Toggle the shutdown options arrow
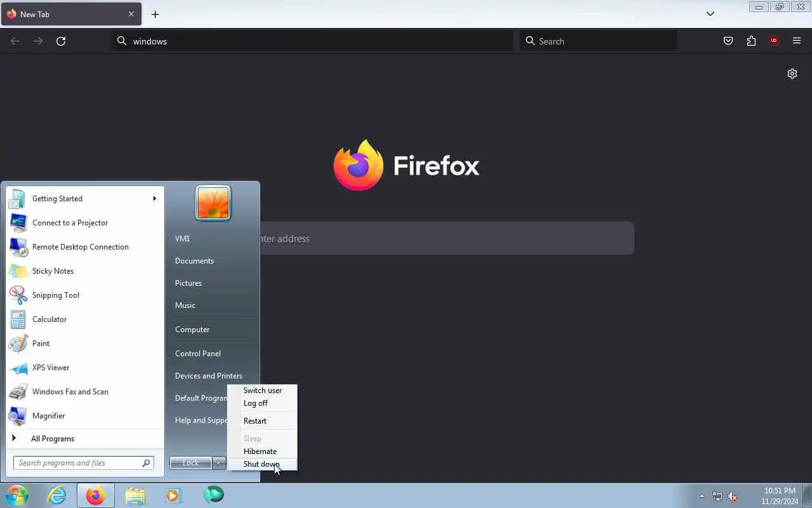 pos(219,463)
